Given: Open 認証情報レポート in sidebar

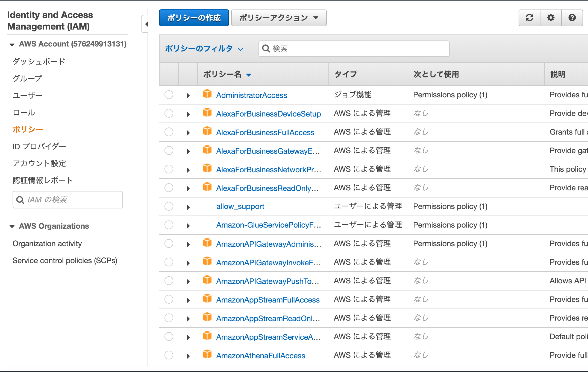Looking at the screenshot, I should 43,180.
